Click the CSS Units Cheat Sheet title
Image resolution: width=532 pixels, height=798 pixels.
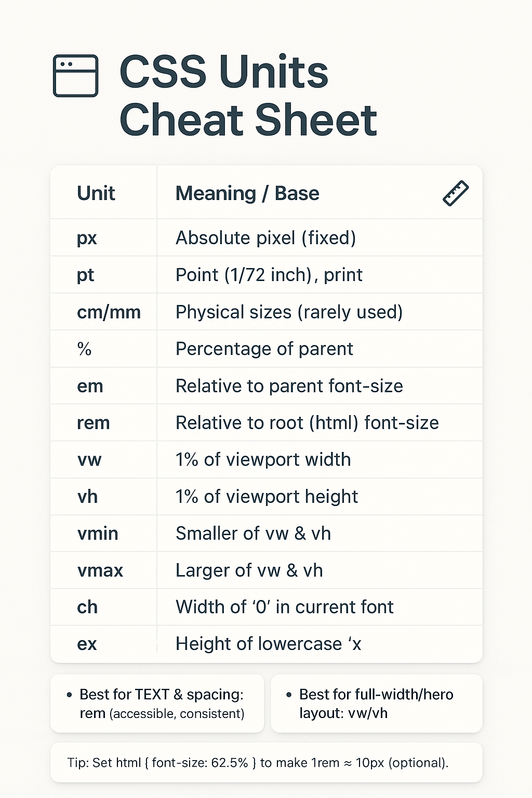[x=248, y=96]
